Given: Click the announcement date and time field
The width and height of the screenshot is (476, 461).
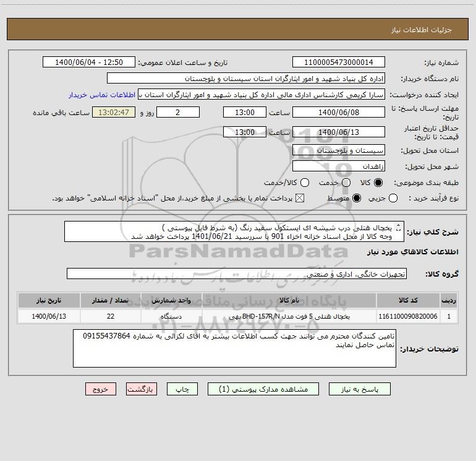Looking at the screenshot, I should pyautogui.click(x=89, y=62).
